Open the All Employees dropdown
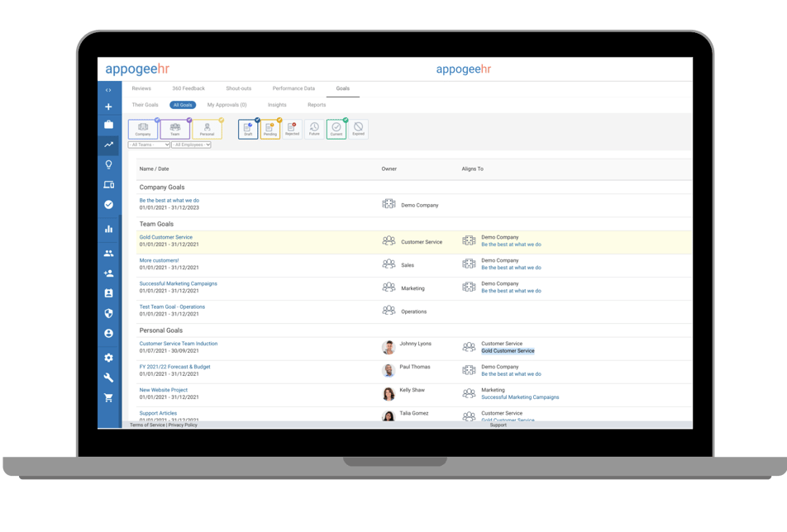The image size is (787, 532). [191, 145]
